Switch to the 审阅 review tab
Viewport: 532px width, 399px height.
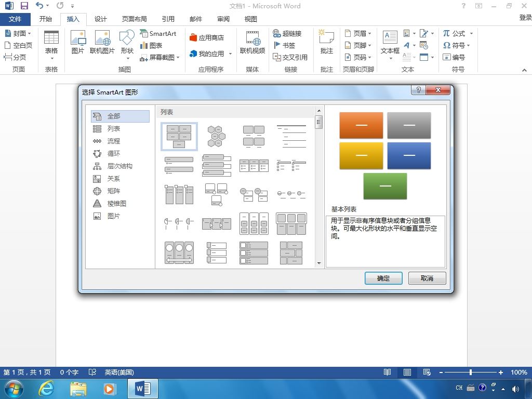[223, 19]
